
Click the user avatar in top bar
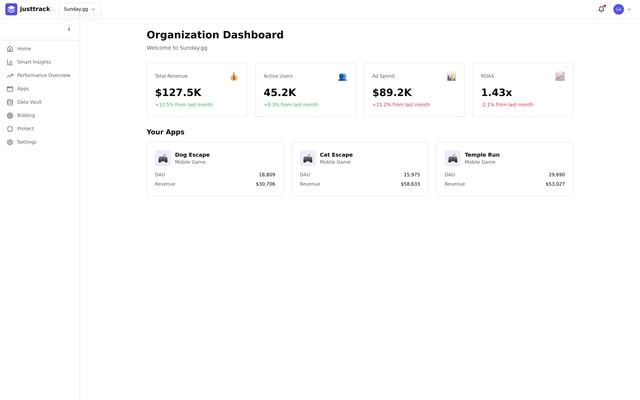[x=618, y=9]
